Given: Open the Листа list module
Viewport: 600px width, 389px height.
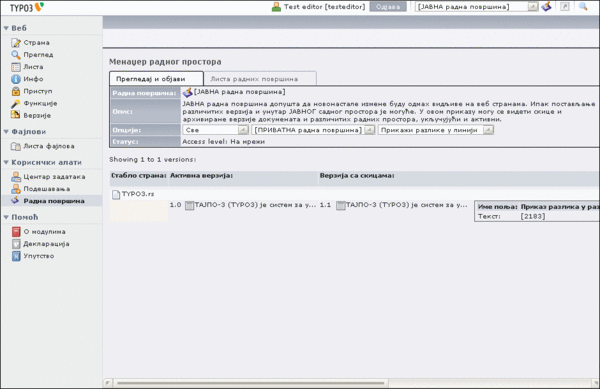Looking at the screenshot, I should coord(15,67).
